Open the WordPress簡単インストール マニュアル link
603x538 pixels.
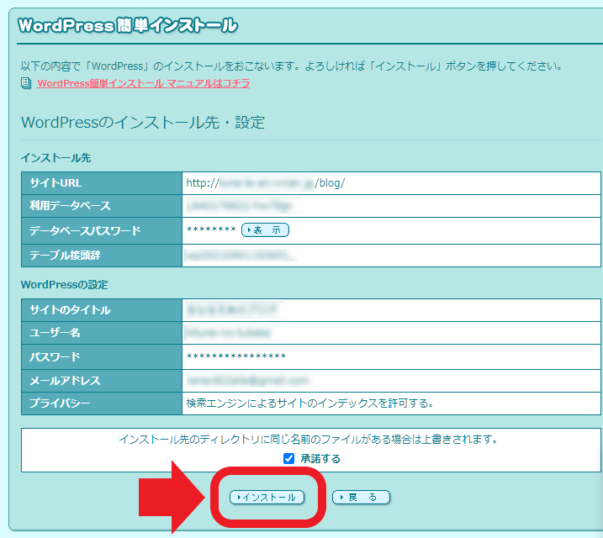click(143, 83)
